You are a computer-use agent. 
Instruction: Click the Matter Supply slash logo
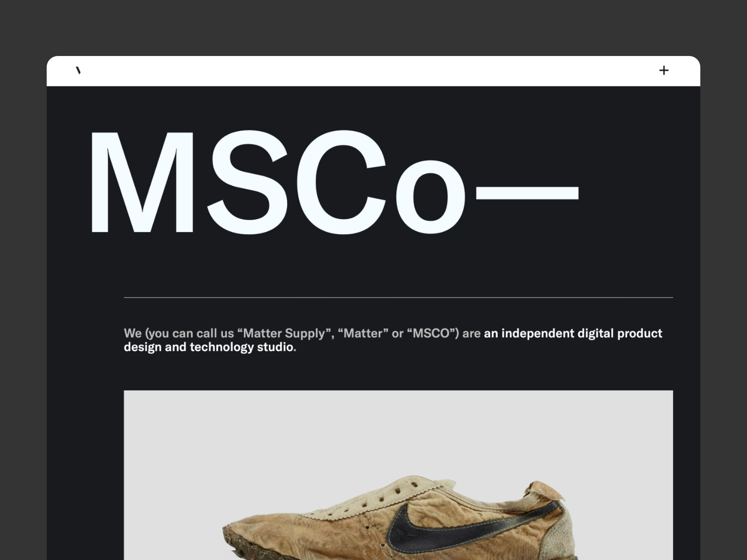point(78,70)
